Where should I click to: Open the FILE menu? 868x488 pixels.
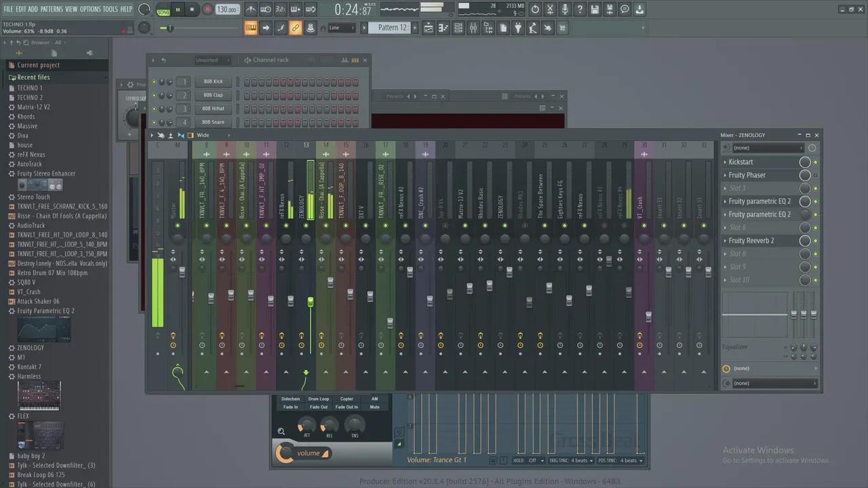[x=8, y=9]
